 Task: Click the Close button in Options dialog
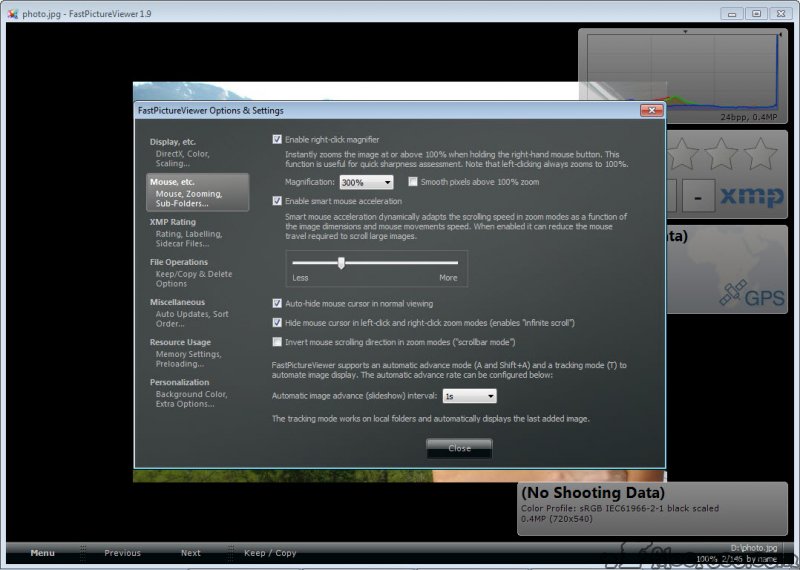click(459, 448)
